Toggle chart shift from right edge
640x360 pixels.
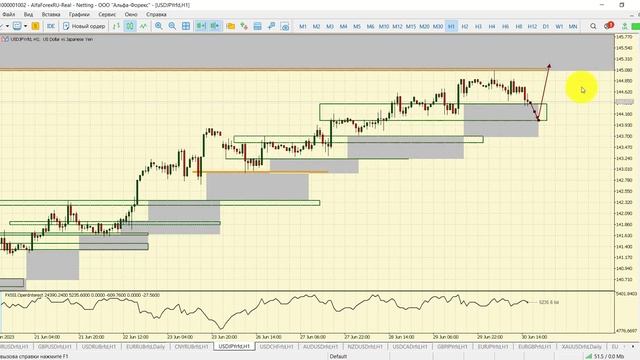point(215,26)
